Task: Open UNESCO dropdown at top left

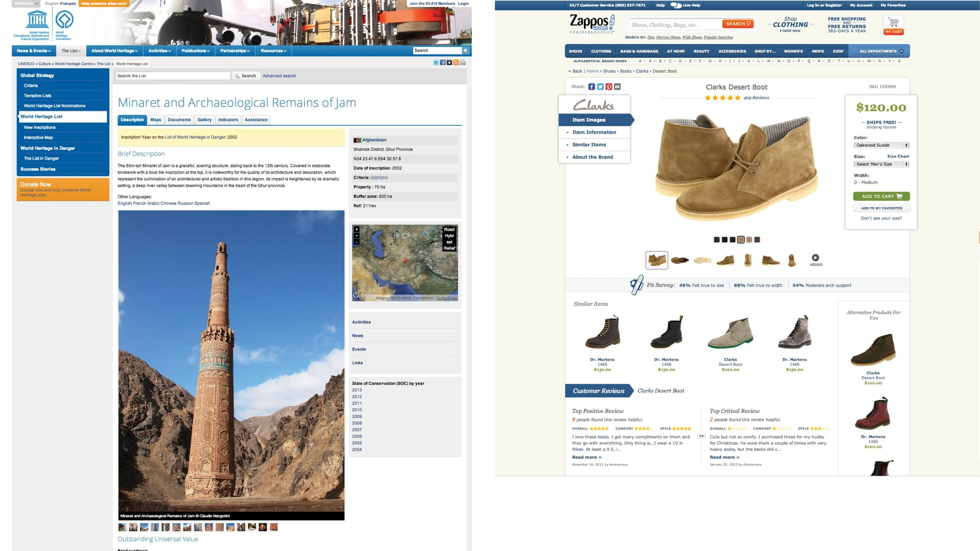Action: click(x=26, y=4)
